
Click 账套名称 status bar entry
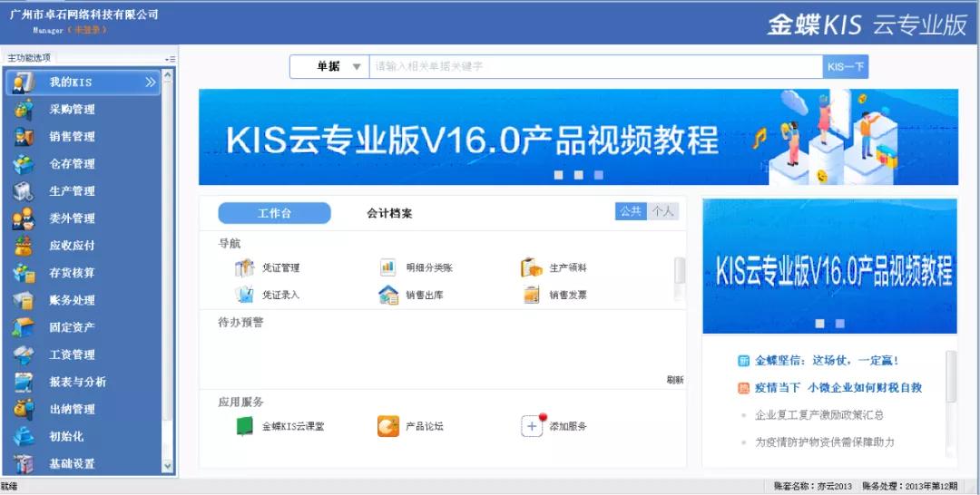point(812,486)
